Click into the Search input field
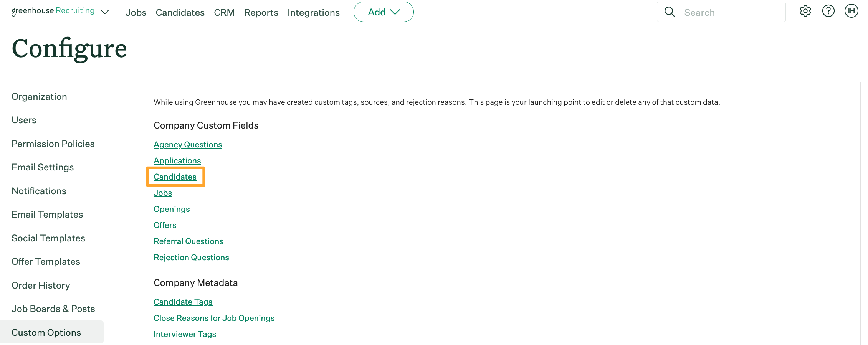868x345 pixels. (x=721, y=12)
